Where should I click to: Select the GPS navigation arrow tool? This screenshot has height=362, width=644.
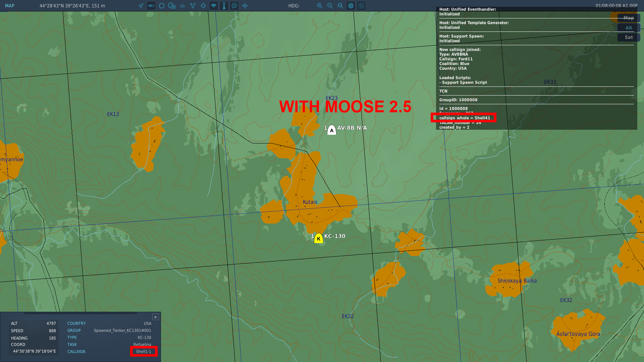141,6
